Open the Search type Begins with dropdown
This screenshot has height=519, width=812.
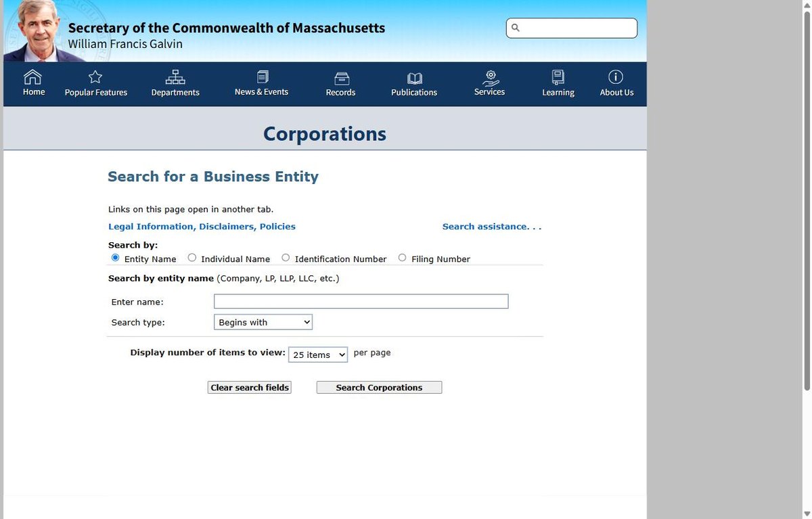click(x=263, y=322)
